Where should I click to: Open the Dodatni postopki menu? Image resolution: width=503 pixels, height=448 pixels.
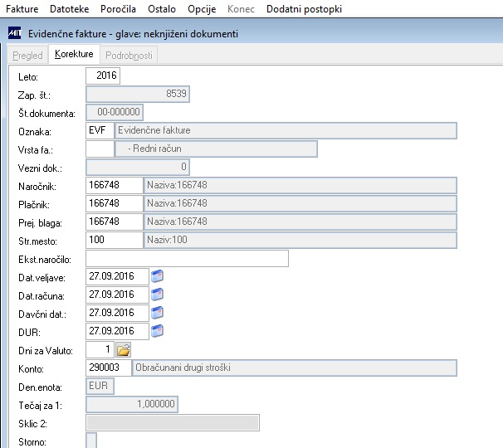[304, 9]
